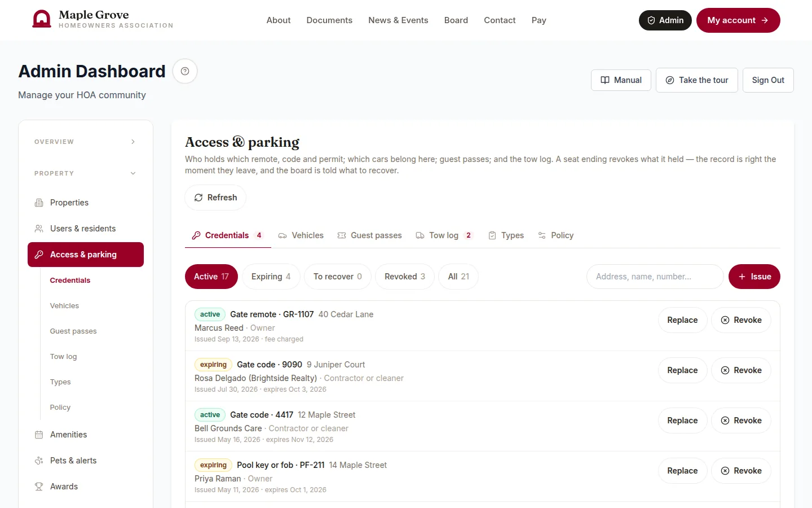
Task: Click the arrow icon on My account
Action: [765, 20]
